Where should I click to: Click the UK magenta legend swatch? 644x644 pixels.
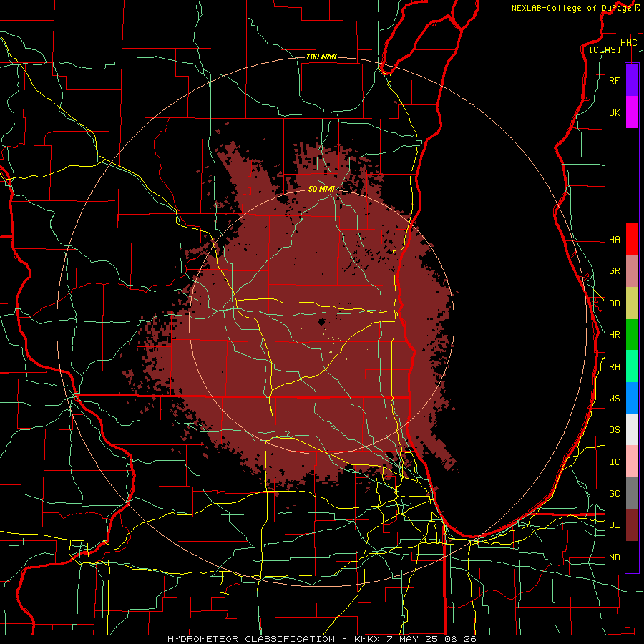pos(632,112)
